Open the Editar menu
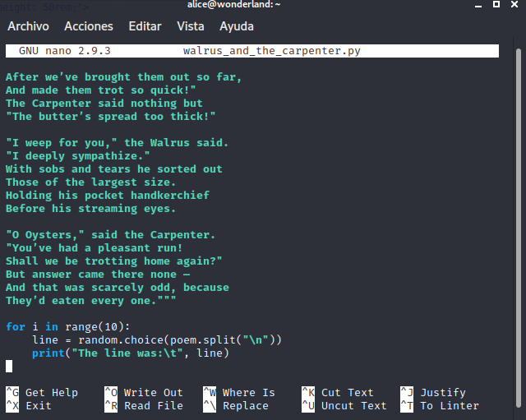The width and height of the screenshot is (526, 420). pos(145,26)
